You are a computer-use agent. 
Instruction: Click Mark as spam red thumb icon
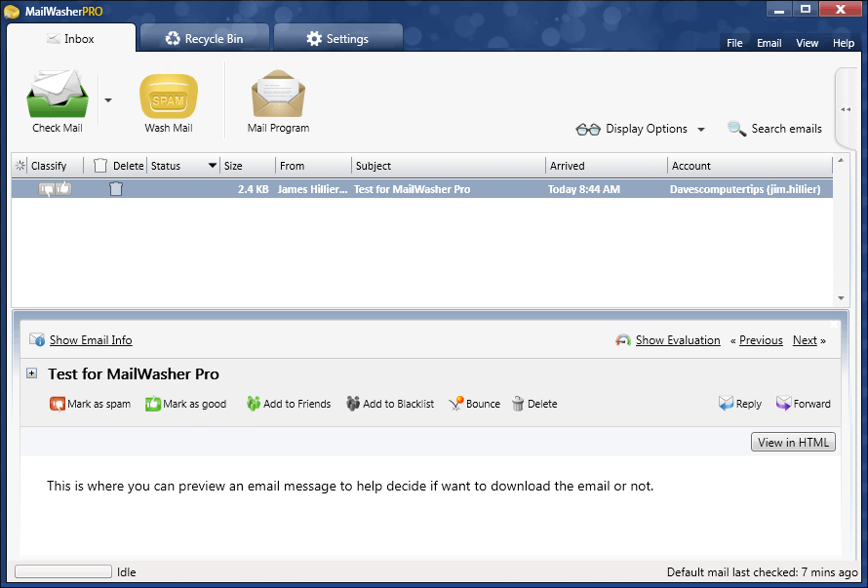coord(57,404)
